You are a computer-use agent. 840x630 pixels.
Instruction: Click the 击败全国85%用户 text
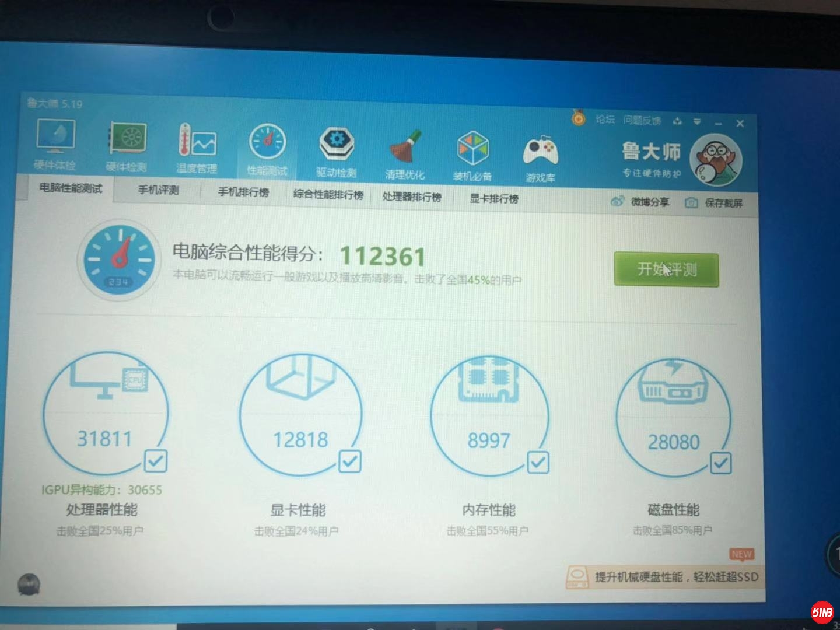coord(673,530)
